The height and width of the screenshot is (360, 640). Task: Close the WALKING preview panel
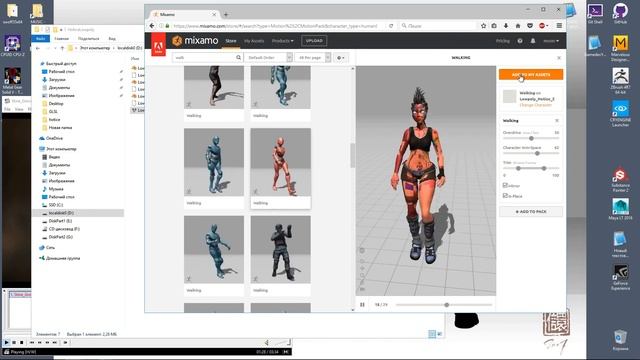[x=559, y=58]
